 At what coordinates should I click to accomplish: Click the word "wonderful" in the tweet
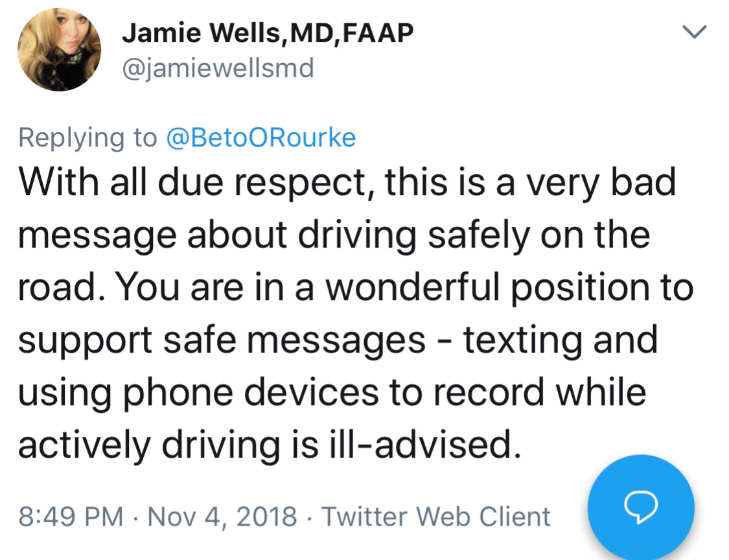(426, 287)
